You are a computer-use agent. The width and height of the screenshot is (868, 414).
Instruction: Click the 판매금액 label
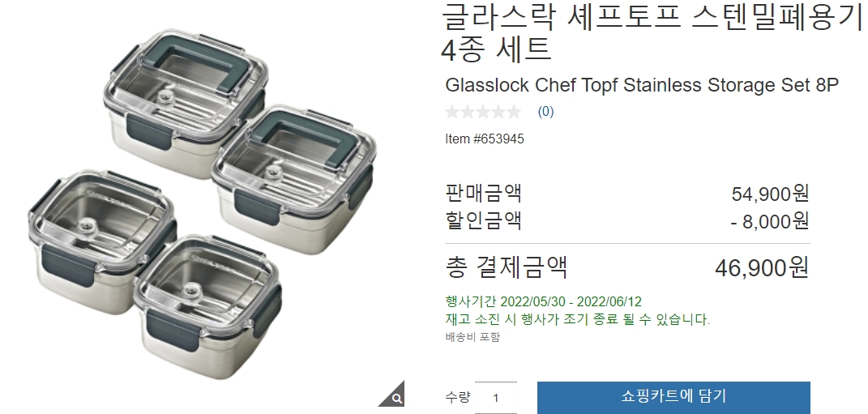pyautogui.click(x=483, y=193)
